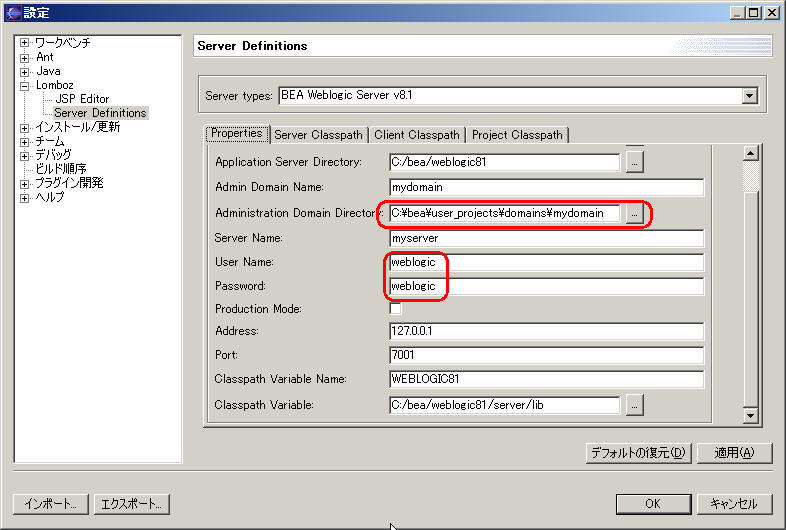This screenshot has height=530, width=786.
Task: Click the 適用 apply button
Action: [735, 453]
